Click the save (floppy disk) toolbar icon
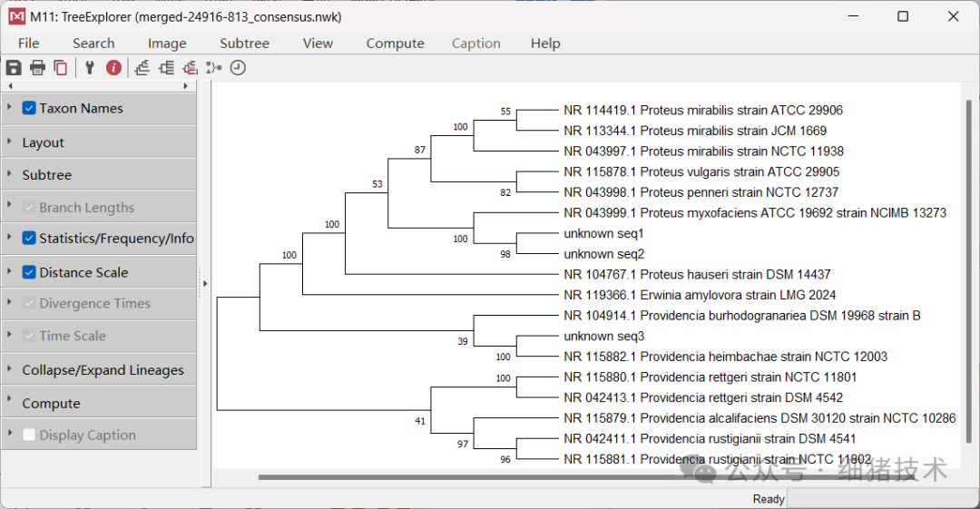Viewport: 980px width, 509px height. point(14,67)
